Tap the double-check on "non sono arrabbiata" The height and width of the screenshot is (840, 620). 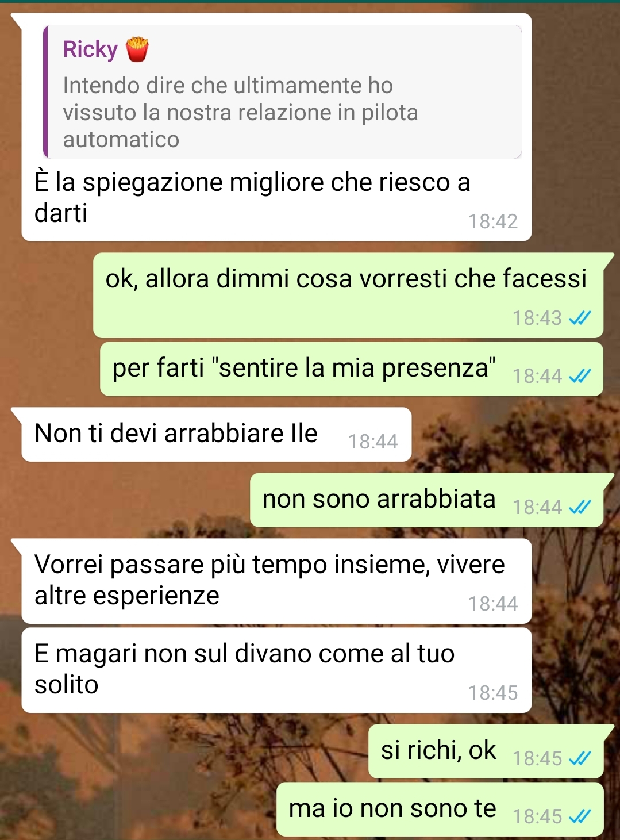coord(579,507)
